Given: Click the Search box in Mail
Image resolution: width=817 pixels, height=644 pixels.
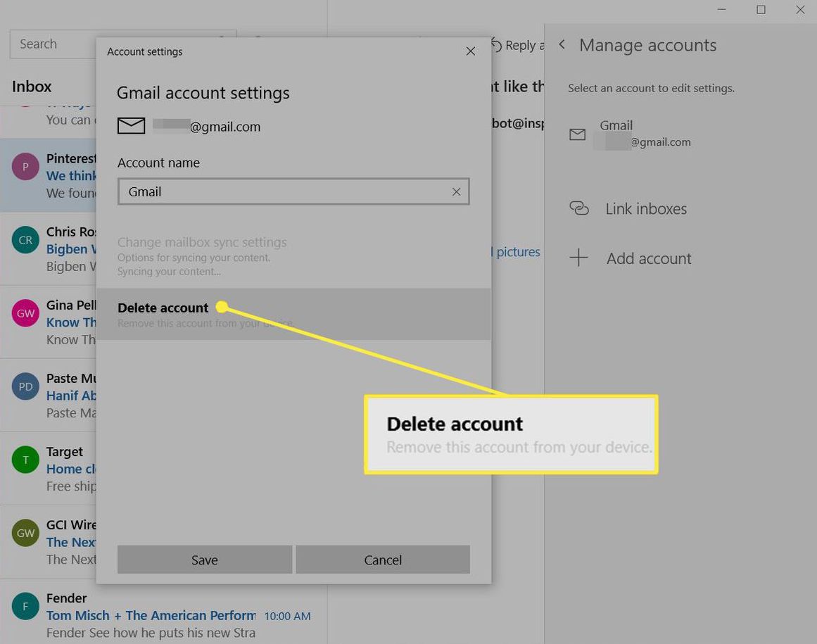Looking at the screenshot, I should tap(53, 44).
